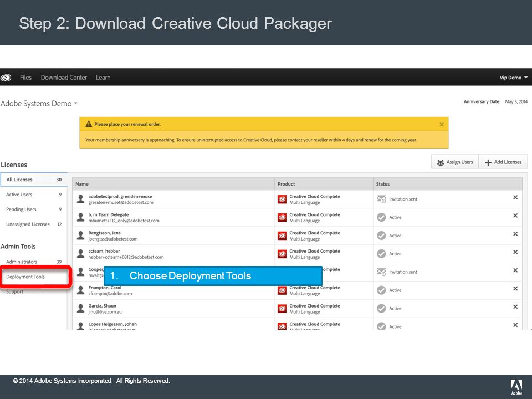
Task: Remove license for ccteam, hebbar
Action: [515, 252]
